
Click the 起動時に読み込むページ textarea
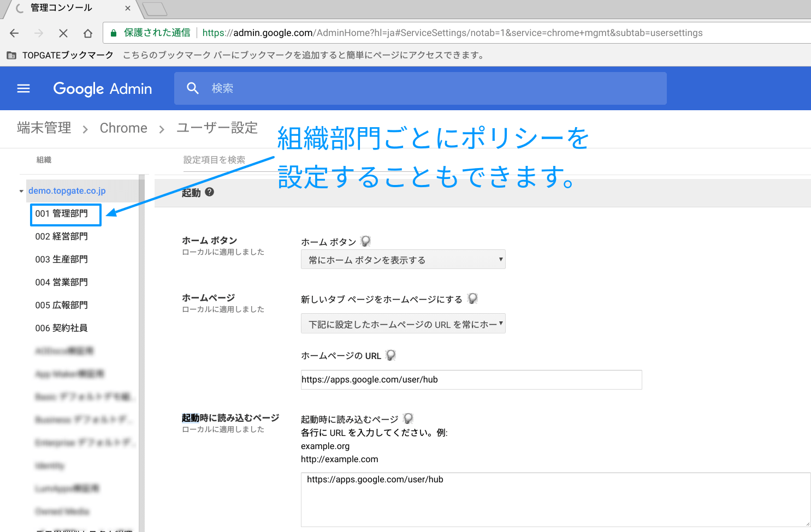pyautogui.click(x=555, y=500)
